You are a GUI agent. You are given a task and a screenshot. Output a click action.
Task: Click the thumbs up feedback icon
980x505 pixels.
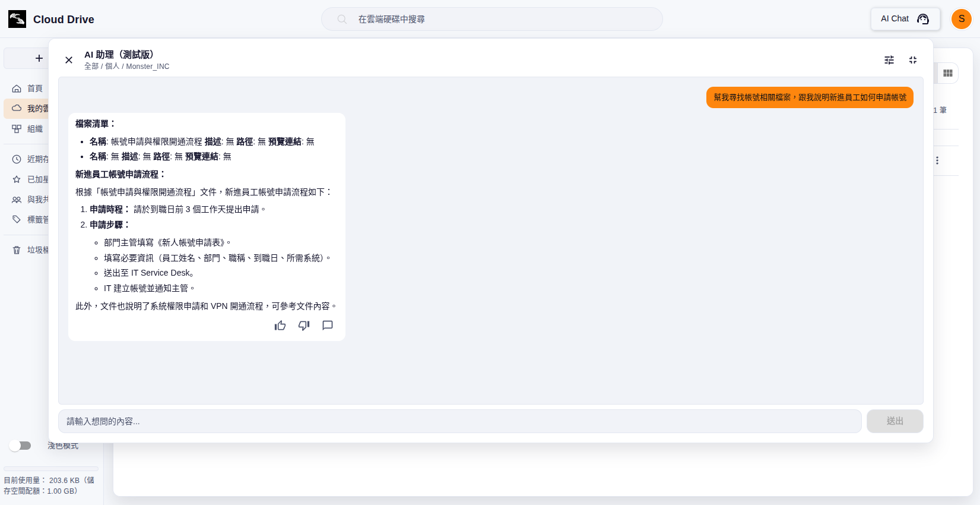coord(280,326)
